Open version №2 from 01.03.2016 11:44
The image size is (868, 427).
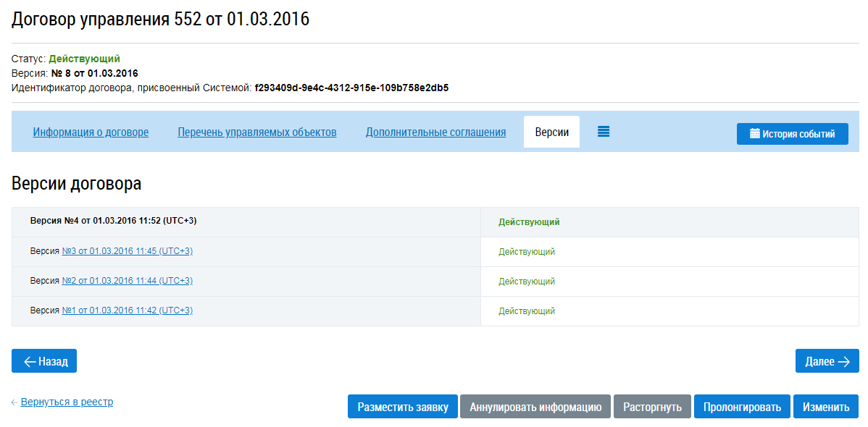click(128, 281)
